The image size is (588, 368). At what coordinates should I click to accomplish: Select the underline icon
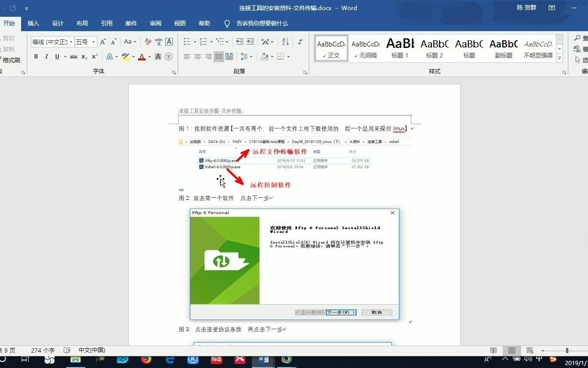tap(57, 57)
